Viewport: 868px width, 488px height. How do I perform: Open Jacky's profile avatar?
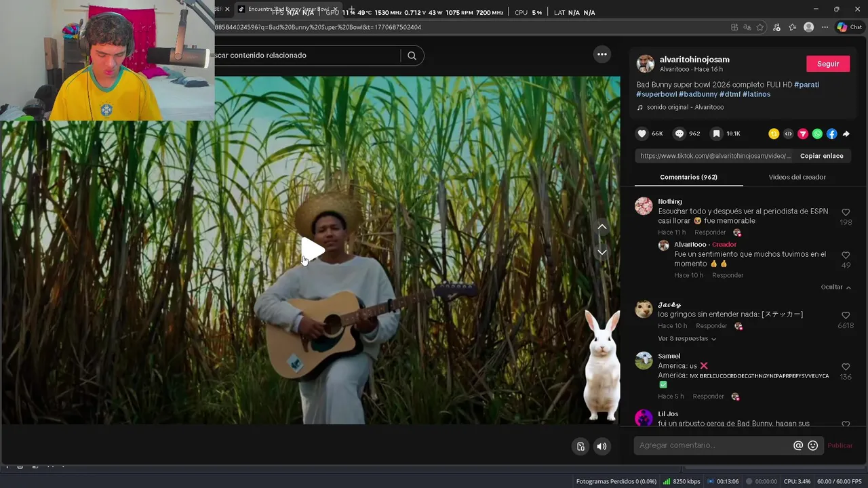644,309
